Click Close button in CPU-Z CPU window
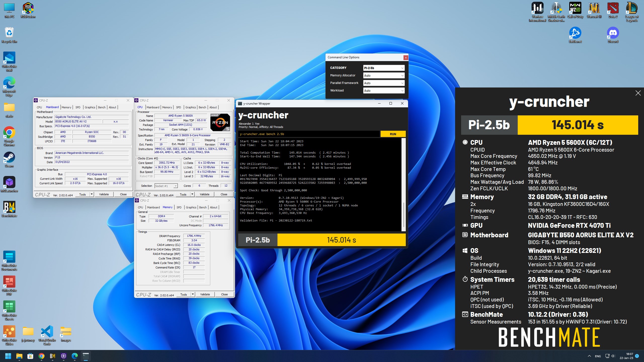The image size is (644, 362). click(x=224, y=194)
